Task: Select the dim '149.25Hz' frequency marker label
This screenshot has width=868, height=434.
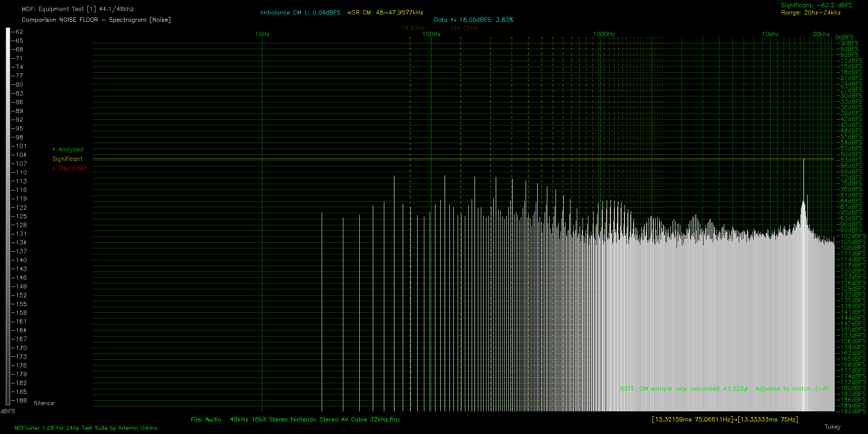Action: pos(464,27)
